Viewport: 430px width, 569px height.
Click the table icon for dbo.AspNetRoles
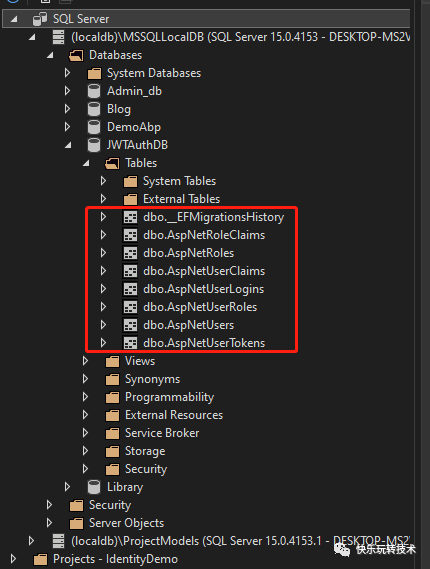click(130, 253)
